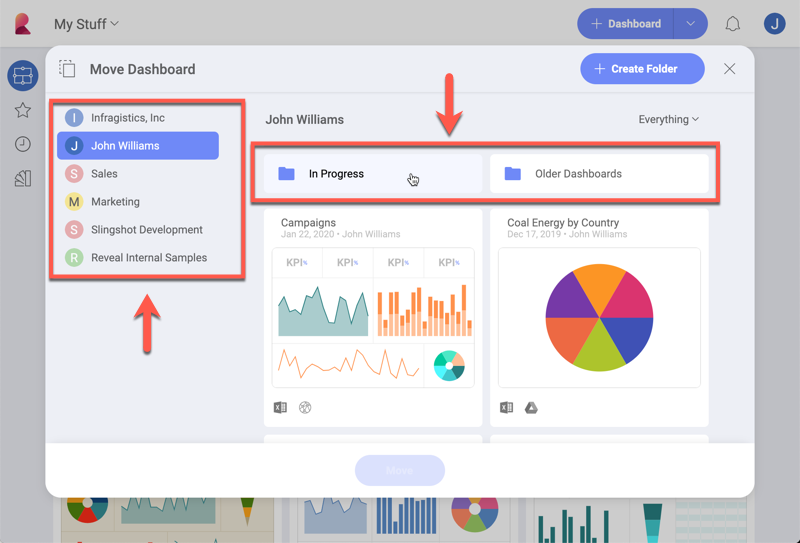Screen dimensions: 800x543
Task: Open the My Stuff dropdown
Action: (x=86, y=24)
